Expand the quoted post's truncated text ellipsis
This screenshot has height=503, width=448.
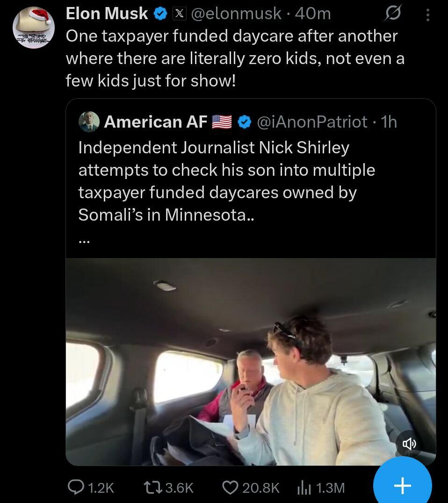(x=84, y=241)
